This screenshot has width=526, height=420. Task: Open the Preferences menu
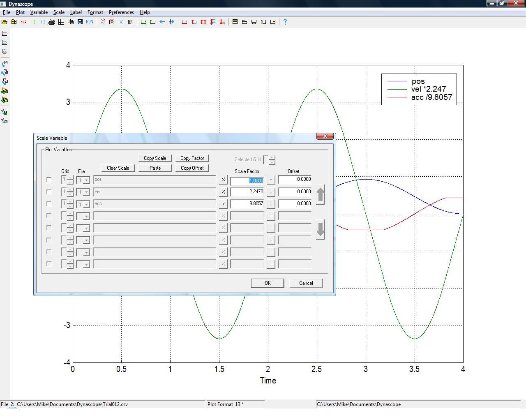(121, 12)
